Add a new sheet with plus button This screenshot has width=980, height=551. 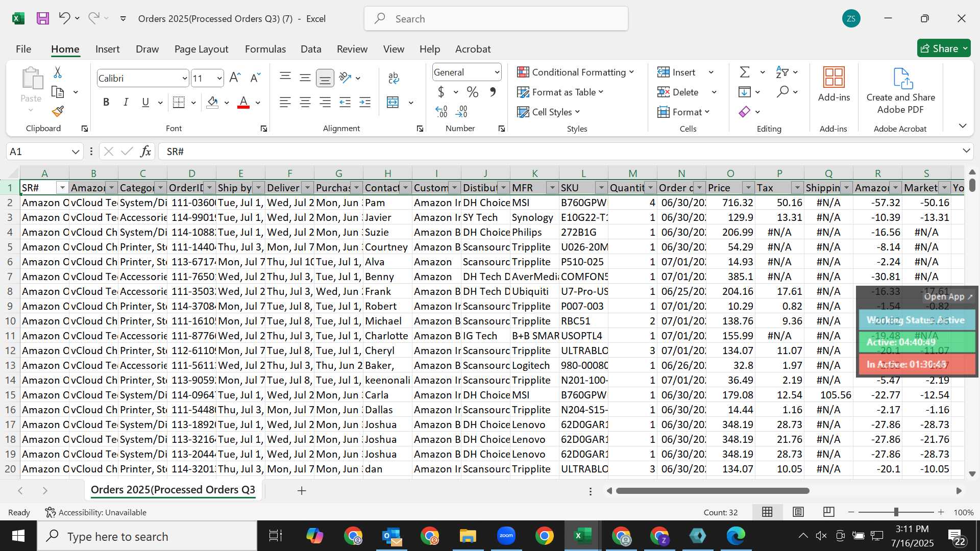302,490
